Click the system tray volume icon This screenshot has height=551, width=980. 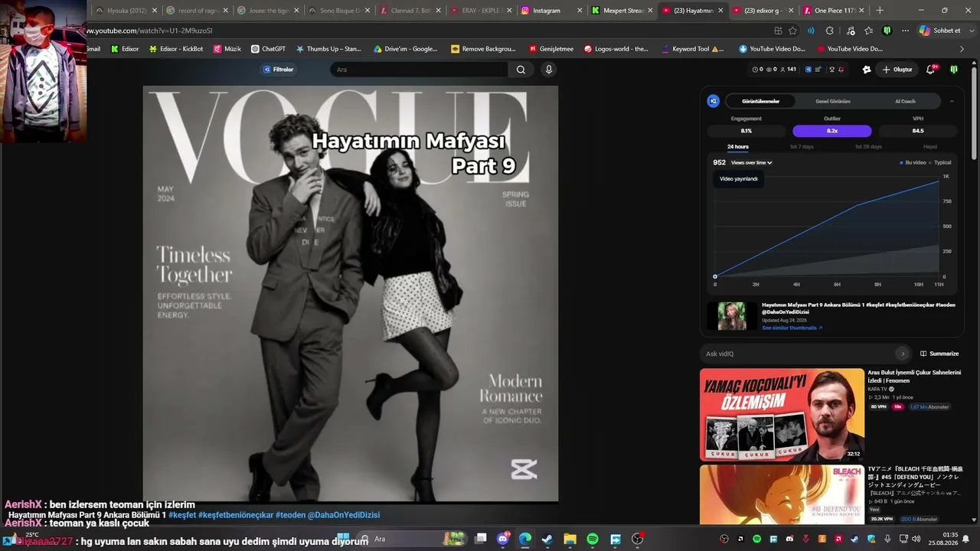pyautogui.click(x=916, y=540)
